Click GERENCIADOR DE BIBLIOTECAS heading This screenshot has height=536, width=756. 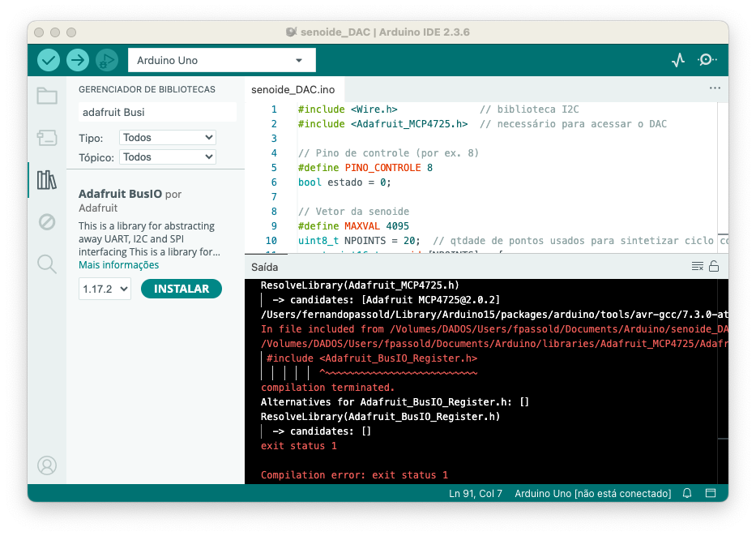point(147,89)
